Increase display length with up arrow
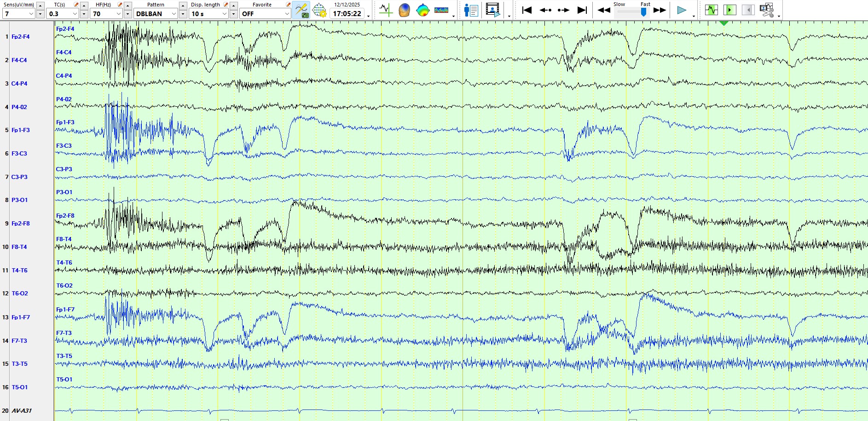 (234, 5)
